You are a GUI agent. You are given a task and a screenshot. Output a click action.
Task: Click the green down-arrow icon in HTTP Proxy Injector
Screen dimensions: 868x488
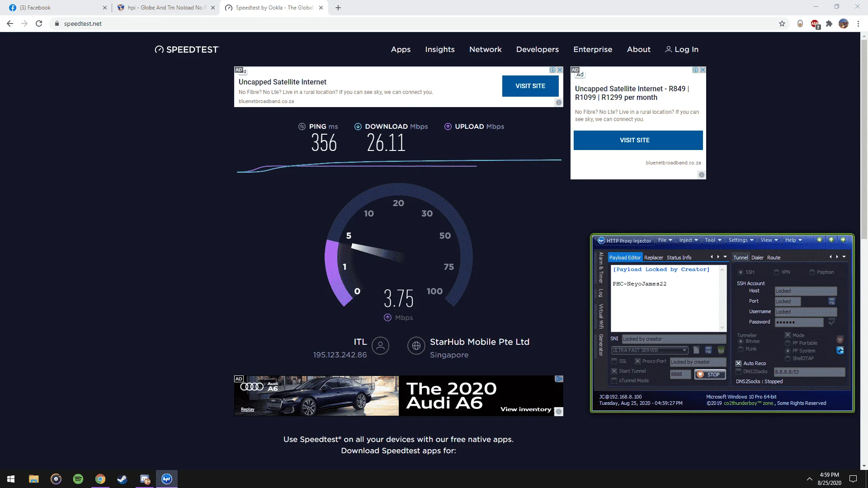tap(819, 240)
